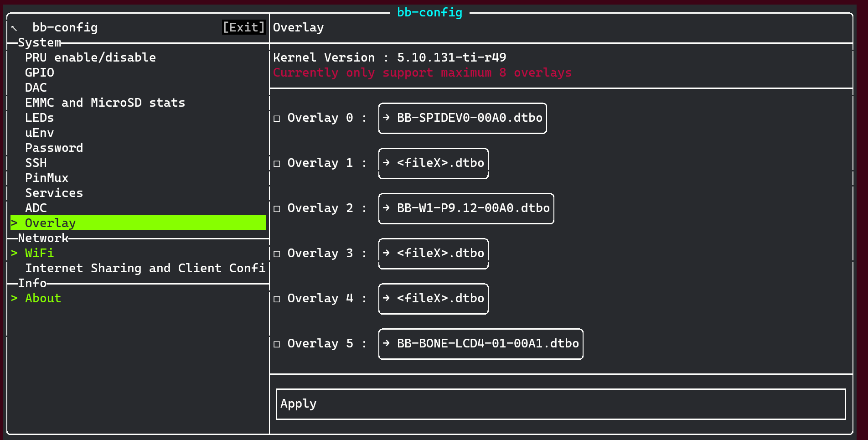868x440 pixels.
Task: Open the BB-W1-P9.12-00A0.dtbo file dropdown
Action: [466, 208]
